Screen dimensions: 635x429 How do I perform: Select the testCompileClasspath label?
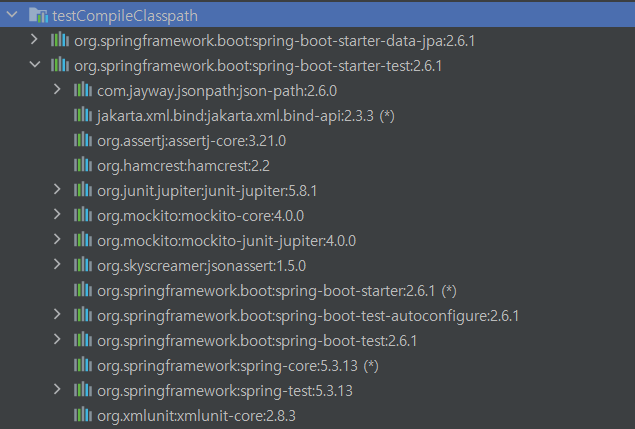point(125,16)
